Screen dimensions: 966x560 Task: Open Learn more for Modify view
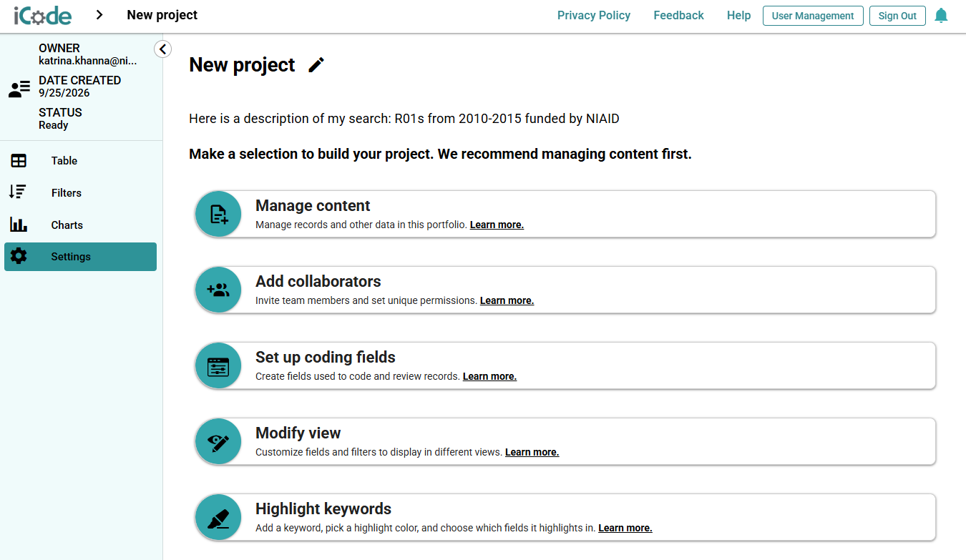click(532, 452)
